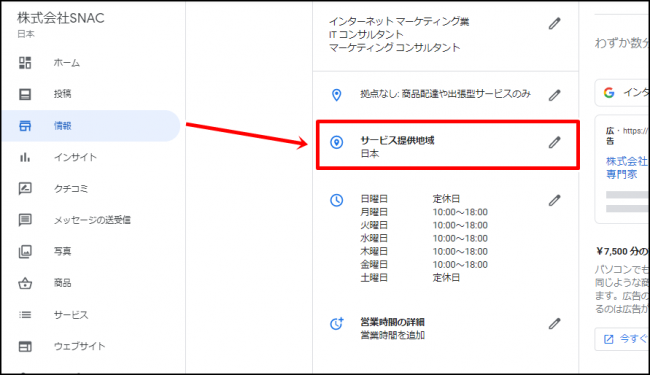Open サービス menu item
This screenshot has width=650, height=375.
pyautogui.click(x=71, y=315)
